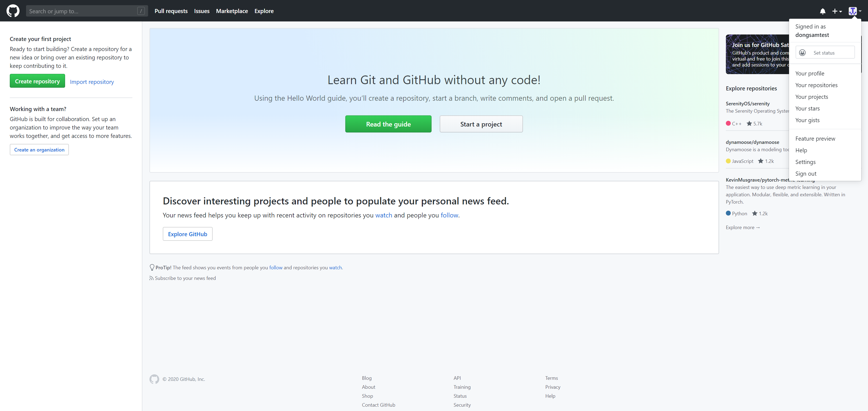This screenshot has width=868, height=411.
Task: Toggle Feature preview setting
Action: pyautogui.click(x=815, y=138)
